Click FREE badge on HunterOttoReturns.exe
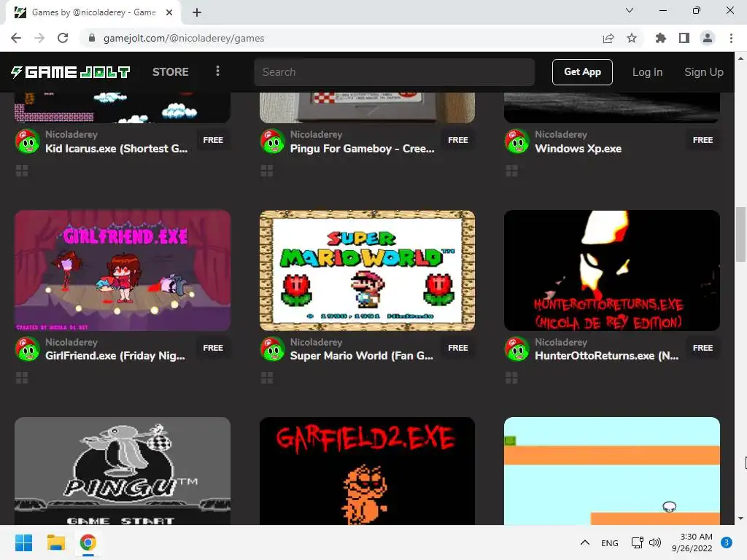Screen dimensions: 747x560 703,348
